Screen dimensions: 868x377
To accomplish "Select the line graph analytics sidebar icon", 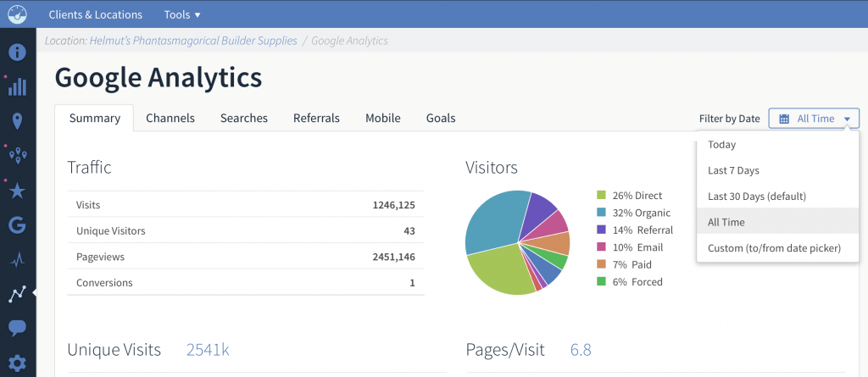I will coord(17,294).
